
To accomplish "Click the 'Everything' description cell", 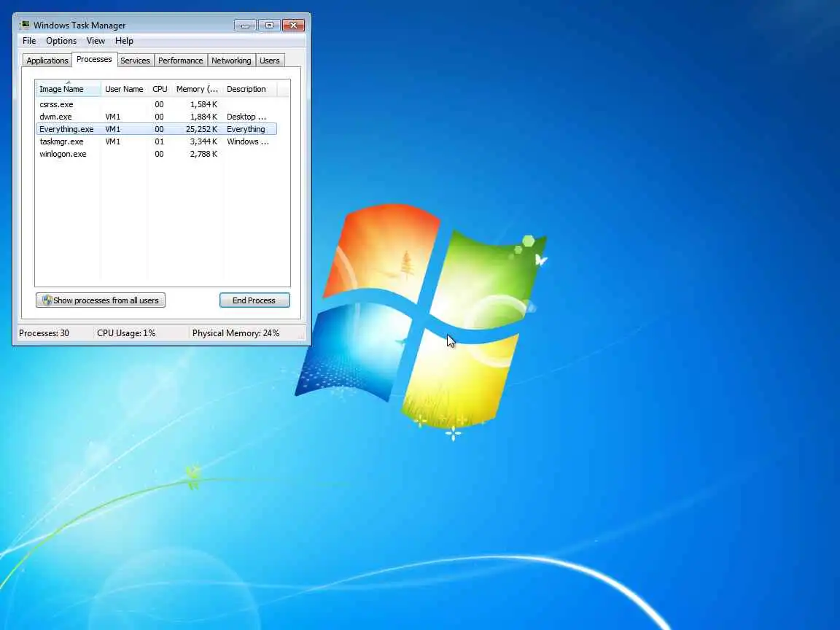I will pos(246,129).
